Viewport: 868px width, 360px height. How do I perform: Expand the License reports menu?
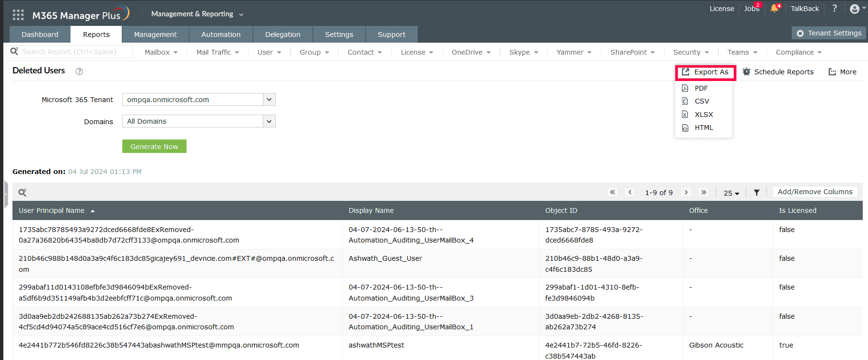click(417, 52)
